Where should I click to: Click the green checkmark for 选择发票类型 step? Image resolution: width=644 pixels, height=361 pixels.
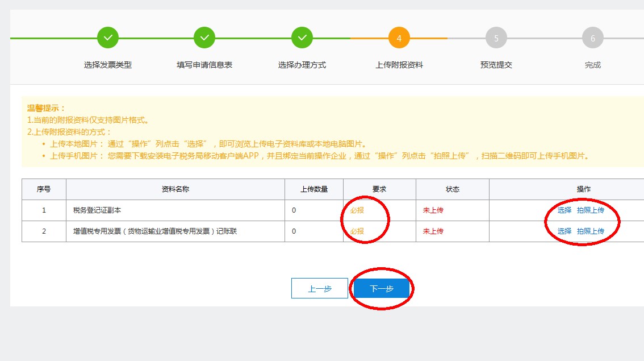click(x=107, y=38)
